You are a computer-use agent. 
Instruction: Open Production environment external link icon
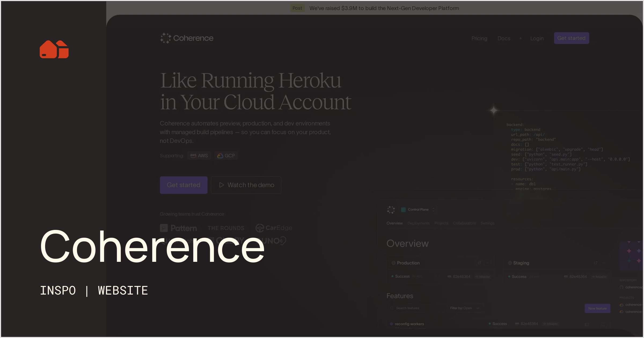(x=479, y=263)
